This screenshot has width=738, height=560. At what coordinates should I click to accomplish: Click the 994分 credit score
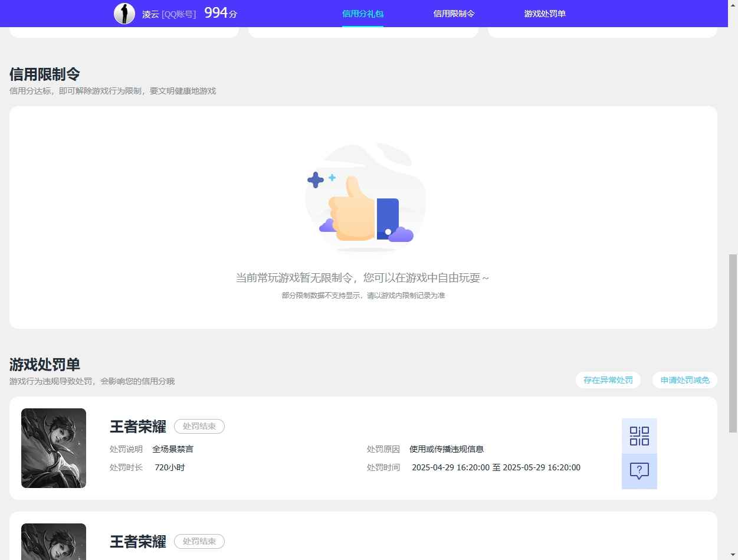221,13
